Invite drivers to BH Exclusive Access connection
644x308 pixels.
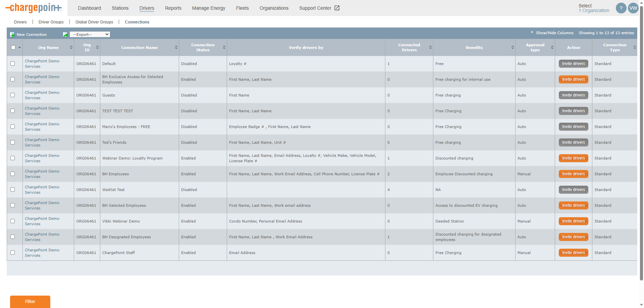[x=574, y=79]
